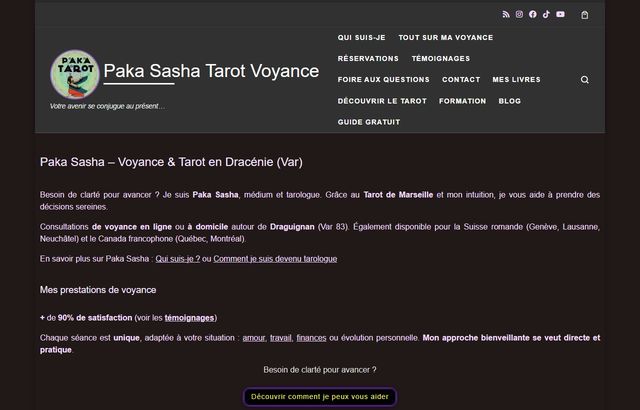Open the Formation menu item
This screenshot has height=410, width=640.
click(x=462, y=101)
